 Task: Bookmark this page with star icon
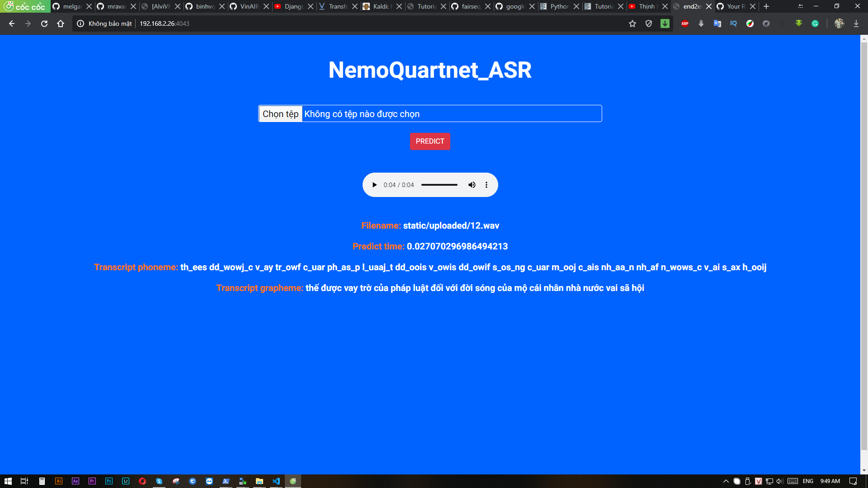[x=632, y=23]
